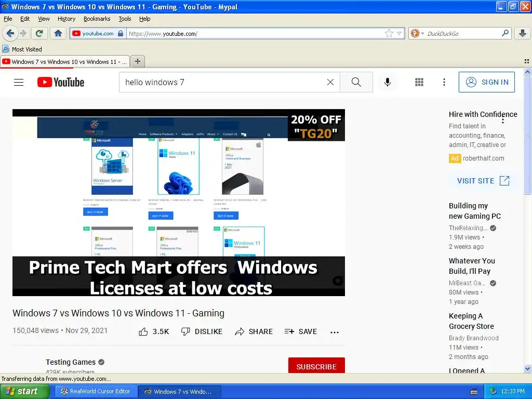Open a new tab with the plus button
Screen dimensions: 532x399
click(x=137, y=61)
